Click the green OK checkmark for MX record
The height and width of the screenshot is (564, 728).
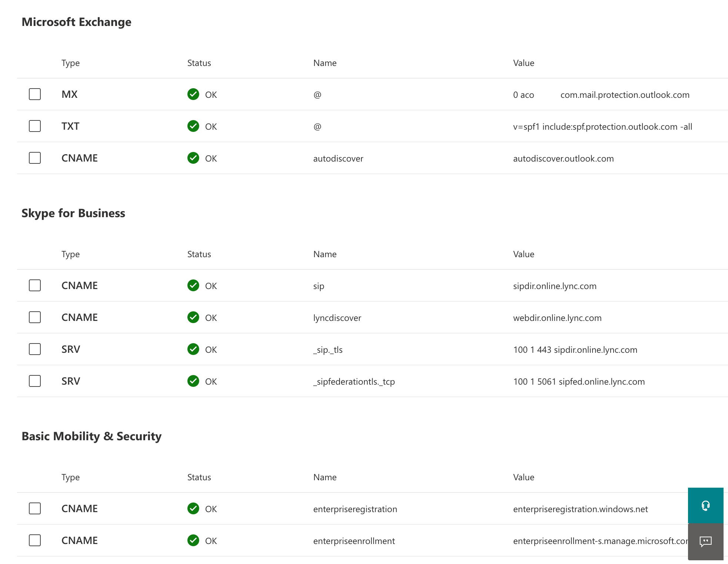click(x=193, y=94)
